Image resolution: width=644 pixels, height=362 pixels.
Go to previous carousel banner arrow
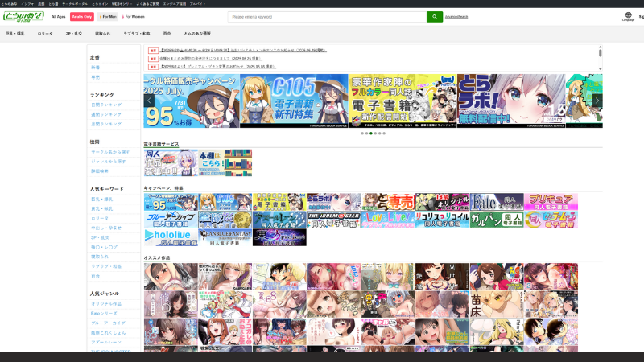tap(149, 101)
